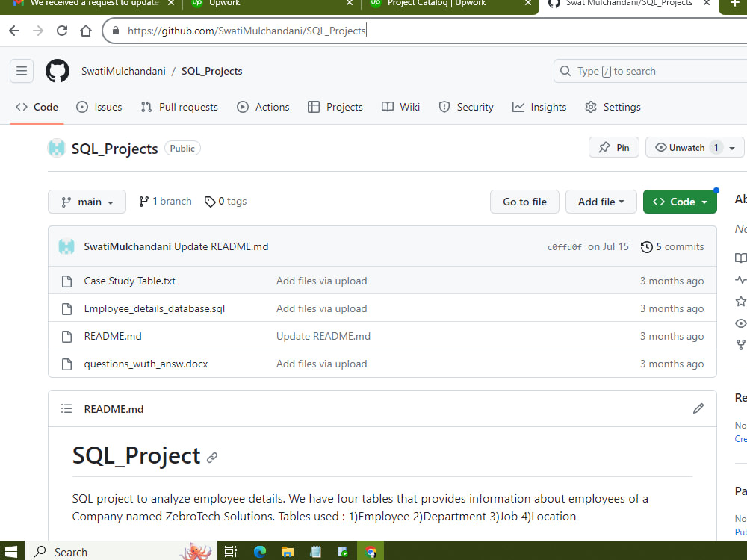Open the Code tab with code bracket icon
Image resolution: width=747 pixels, height=560 pixels.
[x=21, y=107]
